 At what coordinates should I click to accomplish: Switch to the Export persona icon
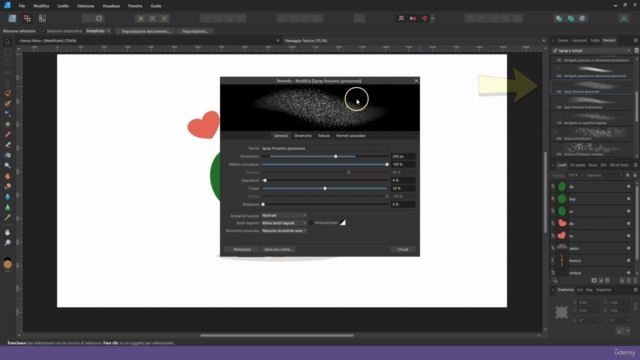pos(42,18)
